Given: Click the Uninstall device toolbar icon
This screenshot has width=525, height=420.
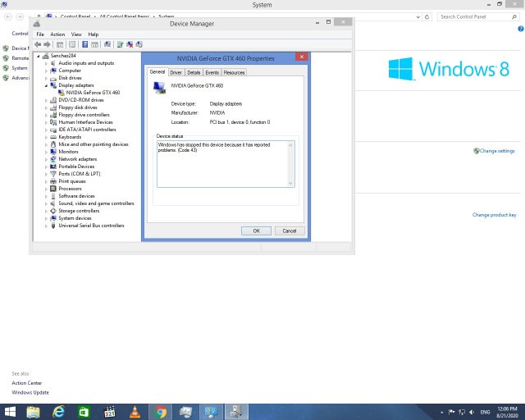Looking at the screenshot, I should (x=130, y=44).
